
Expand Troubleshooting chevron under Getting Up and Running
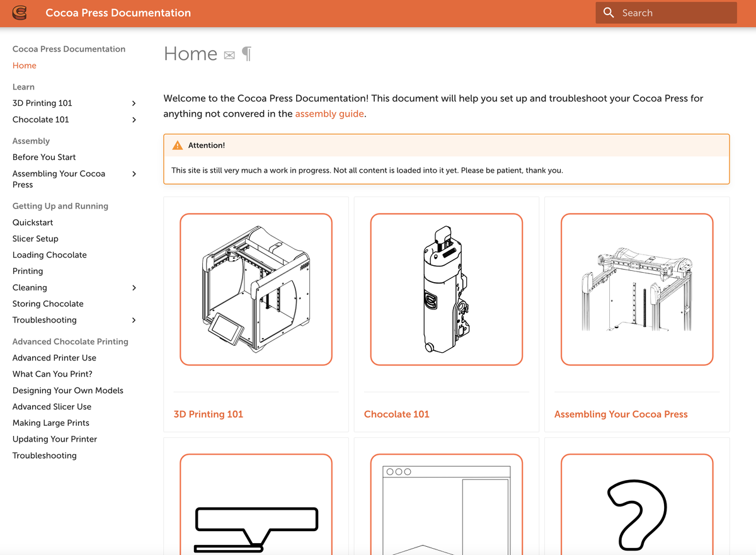[134, 320]
